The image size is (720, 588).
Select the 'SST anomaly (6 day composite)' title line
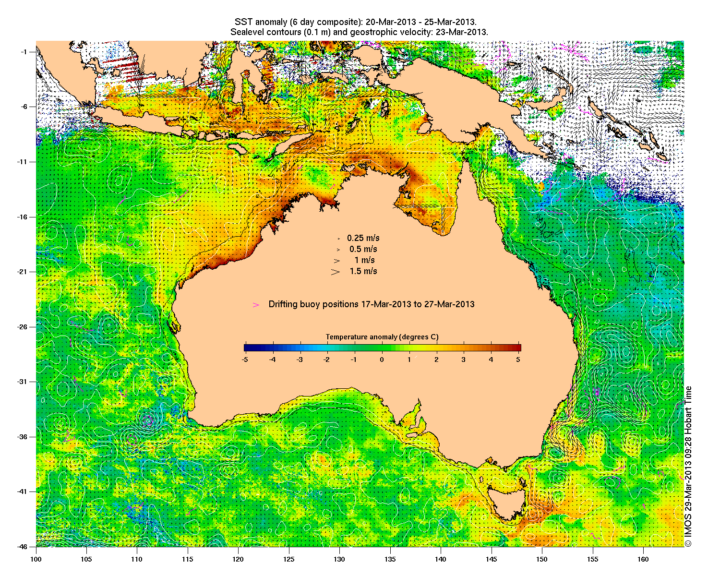355,22
